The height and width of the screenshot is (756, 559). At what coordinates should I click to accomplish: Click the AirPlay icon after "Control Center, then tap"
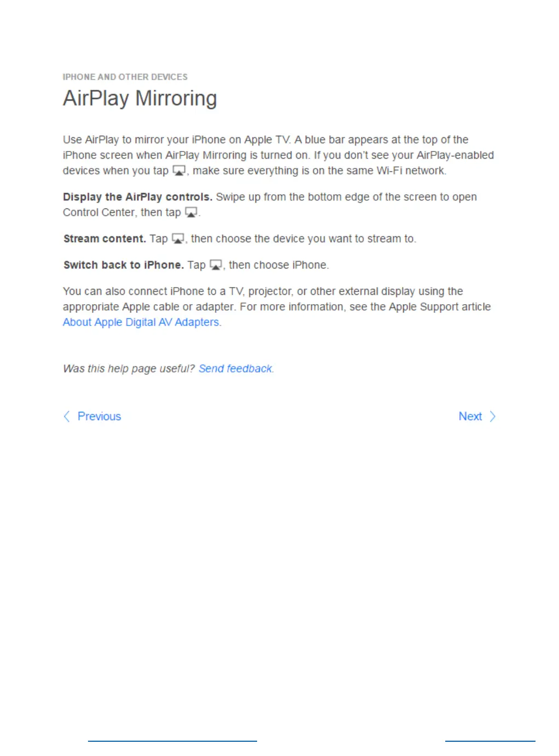click(x=191, y=212)
